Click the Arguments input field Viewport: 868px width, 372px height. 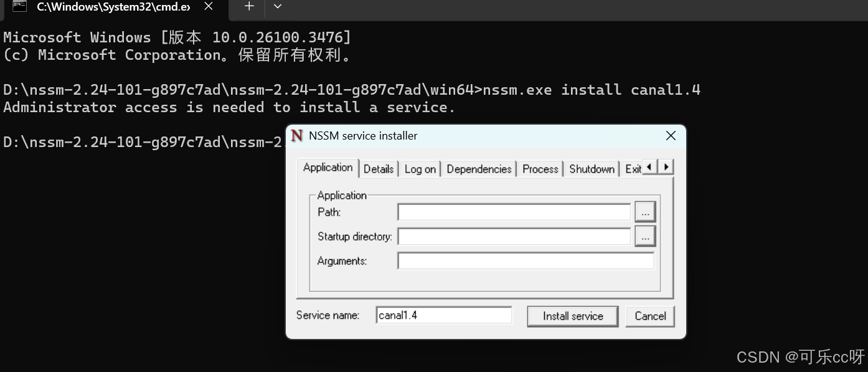tap(526, 260)
